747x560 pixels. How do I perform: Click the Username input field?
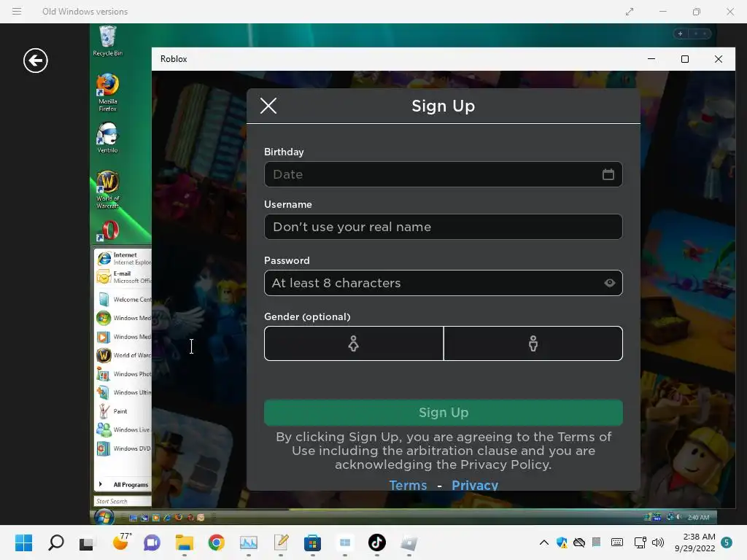(x=443, y=227)
